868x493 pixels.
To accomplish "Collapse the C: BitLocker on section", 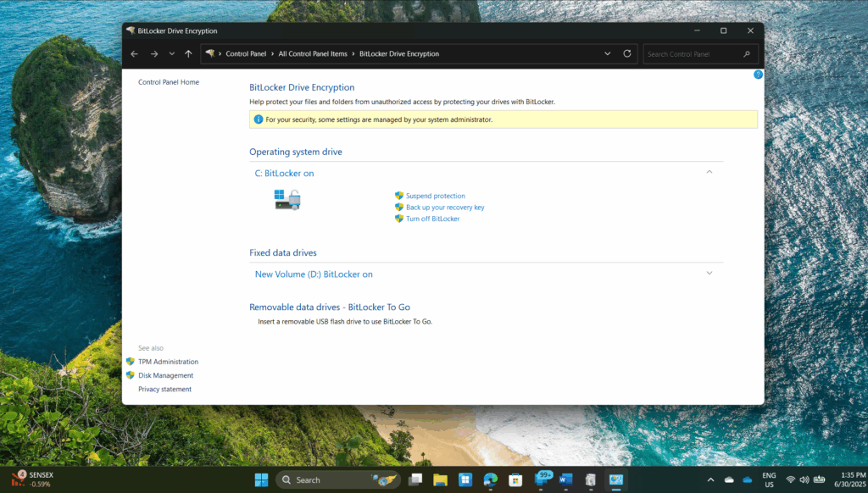I will [709, 171].
